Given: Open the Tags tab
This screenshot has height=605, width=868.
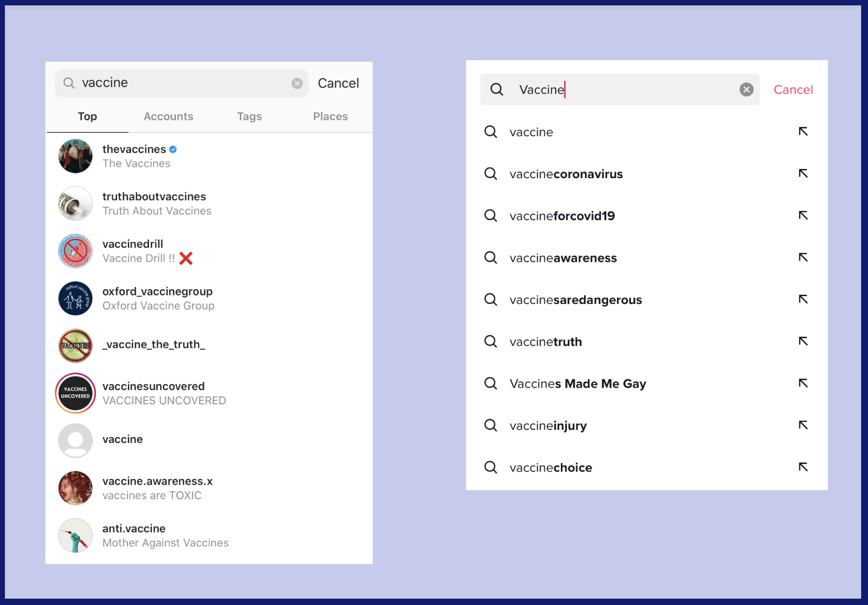Looking at the screenshot, I should point(250,116).
